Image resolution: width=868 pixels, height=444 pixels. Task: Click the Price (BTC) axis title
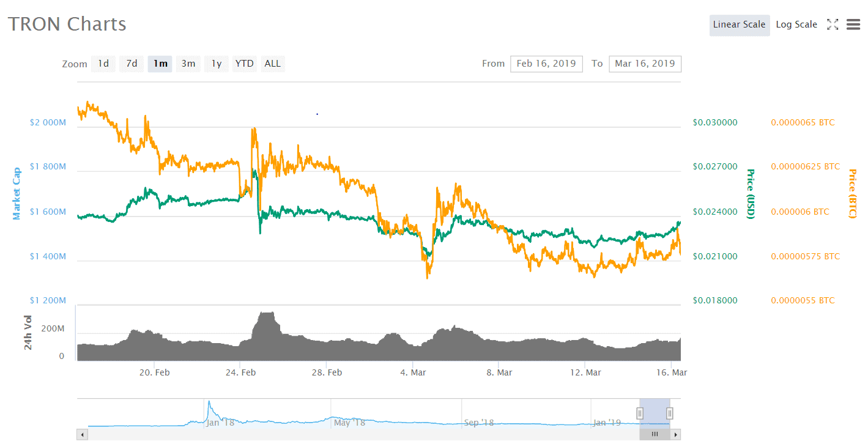[852, 193]
